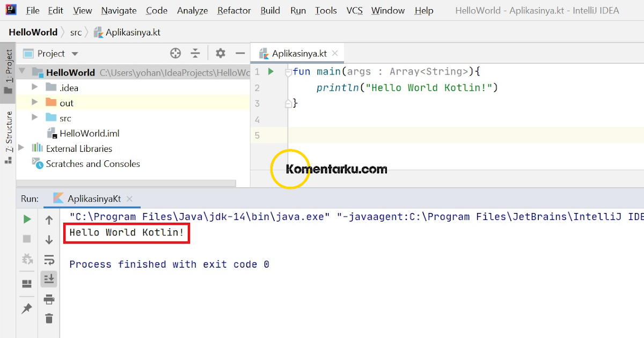The image size is (644, 338).
Task: Click Aplikasinya.kt breadcrumb in navigation bar
Action: (x=127, y=32)
